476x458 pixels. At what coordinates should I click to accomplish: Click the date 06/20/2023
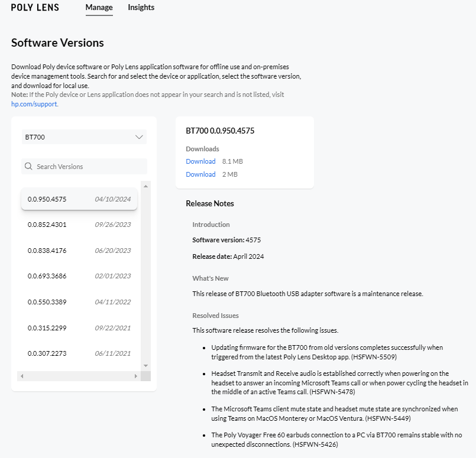112,251
